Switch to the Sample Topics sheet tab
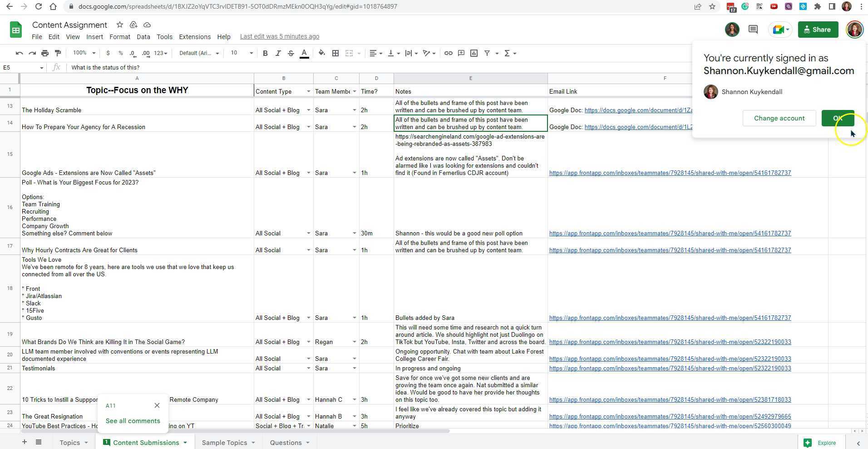 224,443
